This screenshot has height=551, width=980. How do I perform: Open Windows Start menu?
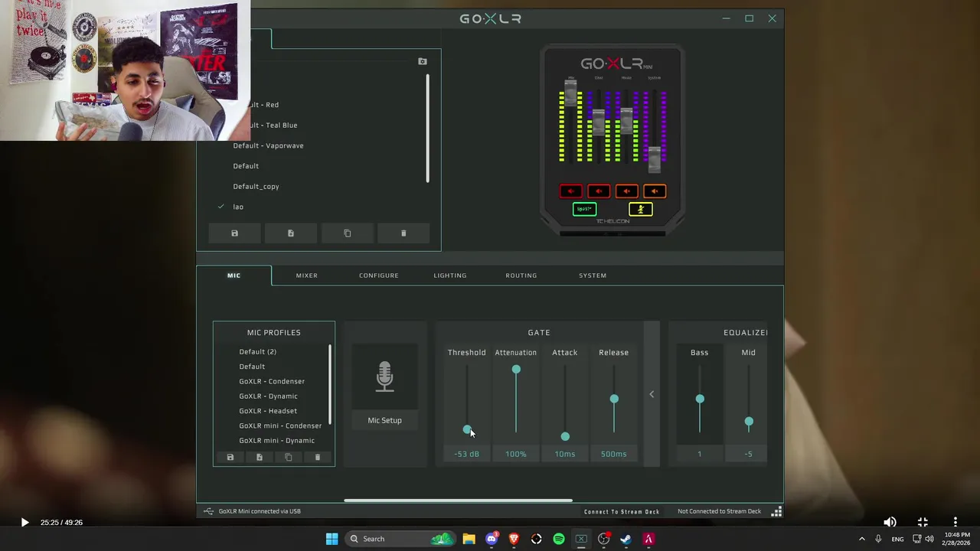coord(332,539)
